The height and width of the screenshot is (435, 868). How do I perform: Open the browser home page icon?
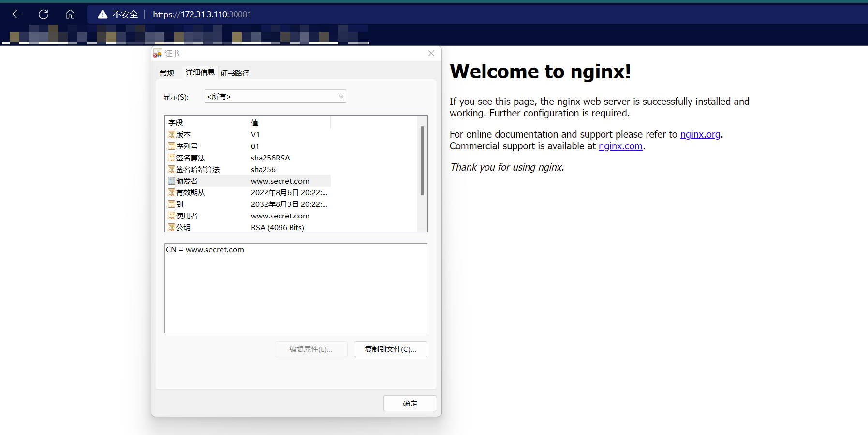tap(70, 14)
